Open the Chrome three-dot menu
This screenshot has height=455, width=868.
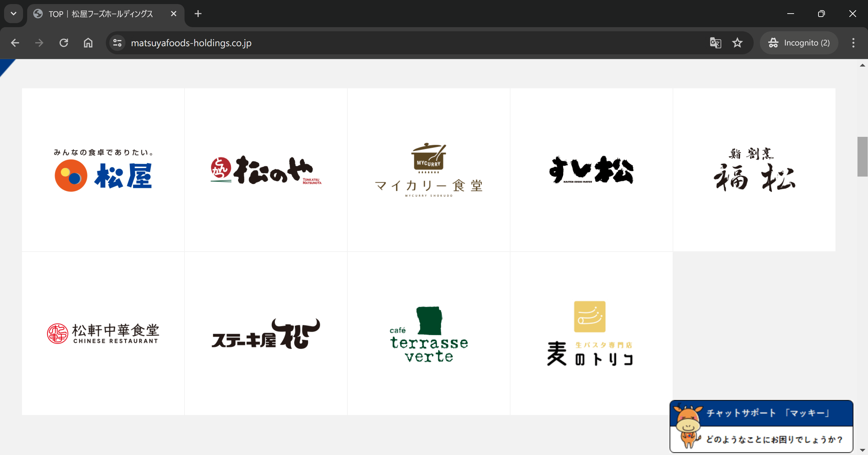coord(853,43)
